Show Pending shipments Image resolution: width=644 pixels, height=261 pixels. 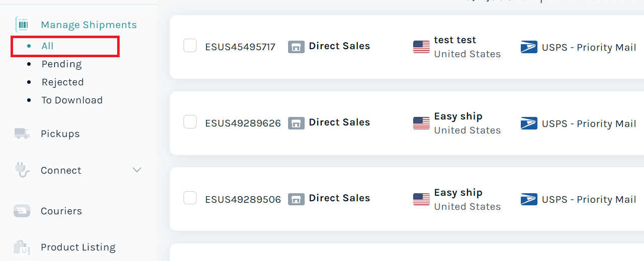pyautogui.click(x=61, y=64)
